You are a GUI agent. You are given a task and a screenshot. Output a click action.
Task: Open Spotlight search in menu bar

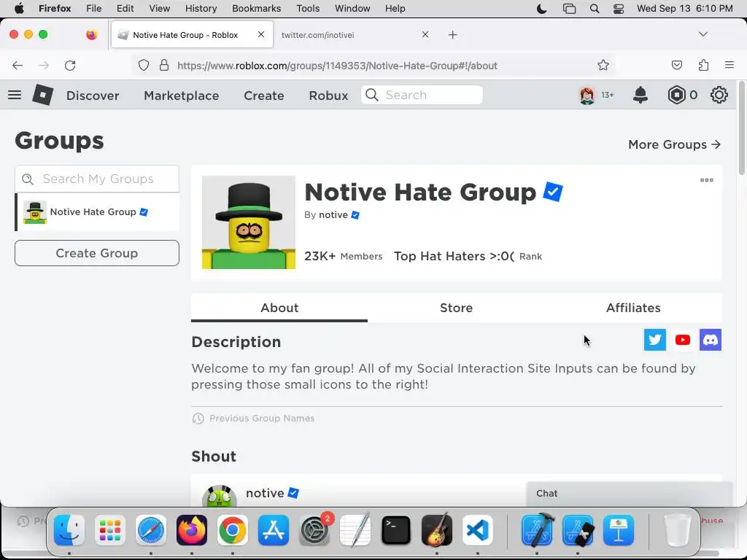click(595, 9)
